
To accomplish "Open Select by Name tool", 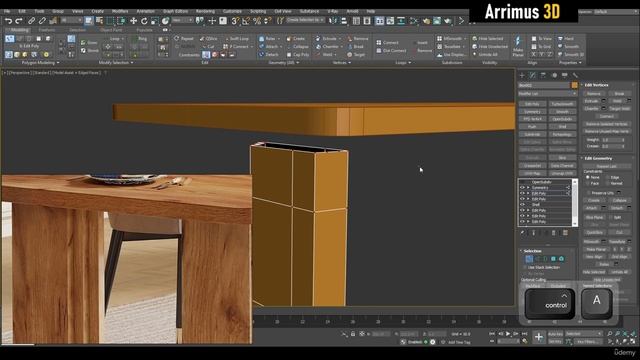I will tap(99, 20).
